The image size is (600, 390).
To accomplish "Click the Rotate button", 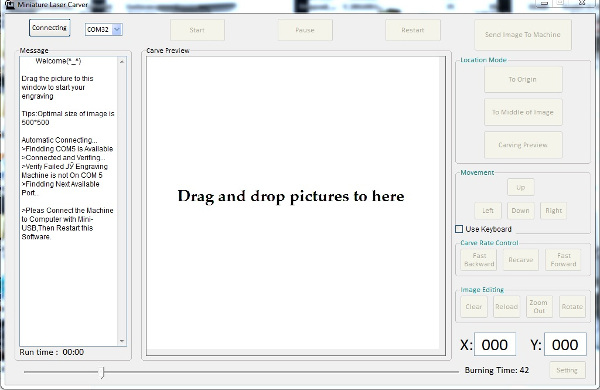I will 572,307.
